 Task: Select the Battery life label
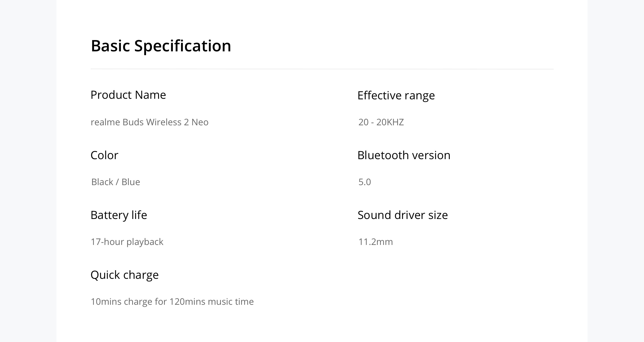119,215
